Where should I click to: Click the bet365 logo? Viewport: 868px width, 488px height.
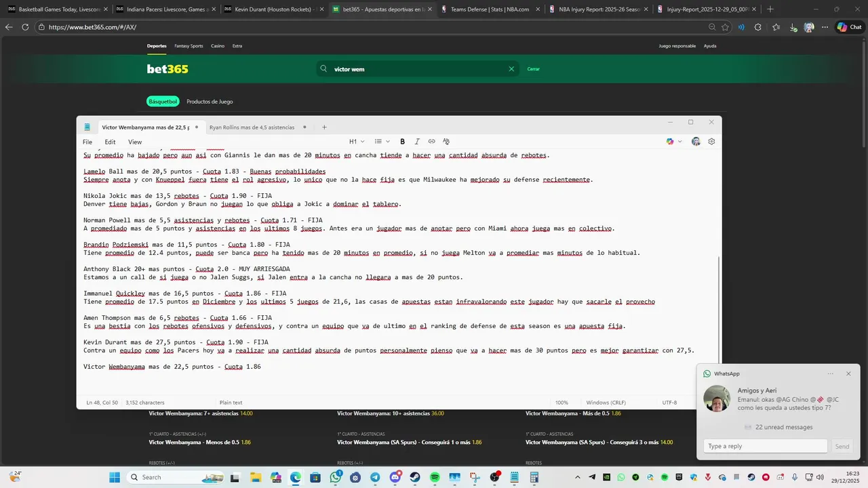(x=167, y=69)
